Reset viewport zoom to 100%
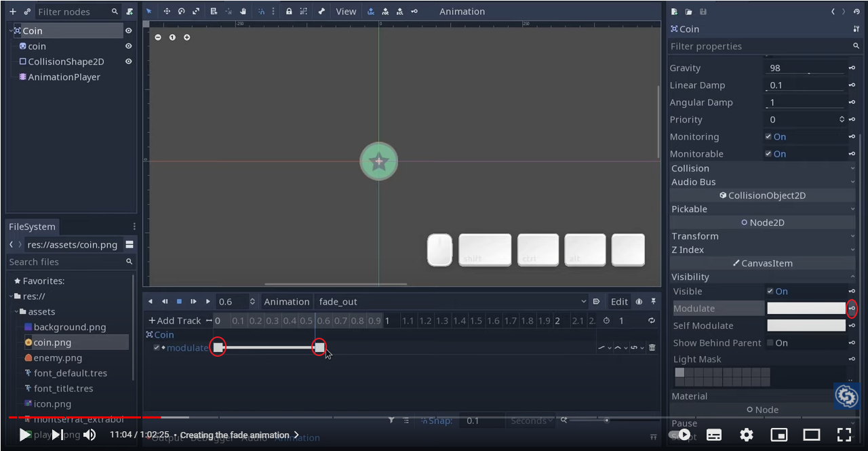 pyautogui.click(x=172, y=37)
